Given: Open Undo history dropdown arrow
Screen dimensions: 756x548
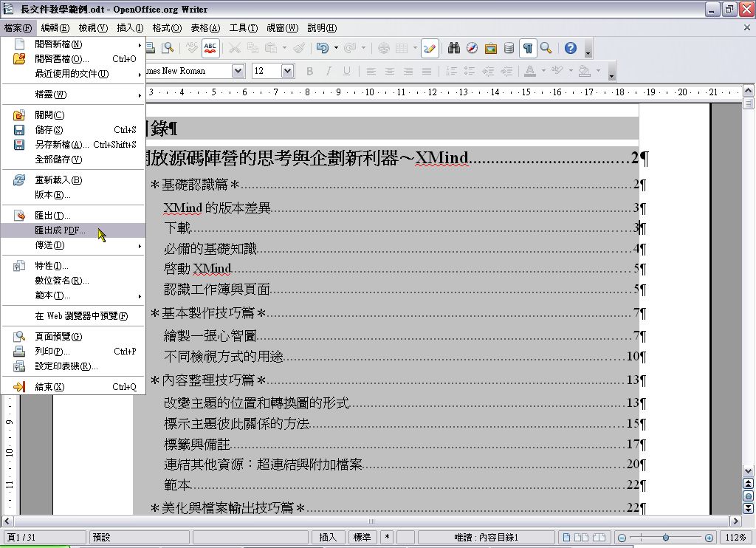Looking at the screenshot, I should click(336, 48).
